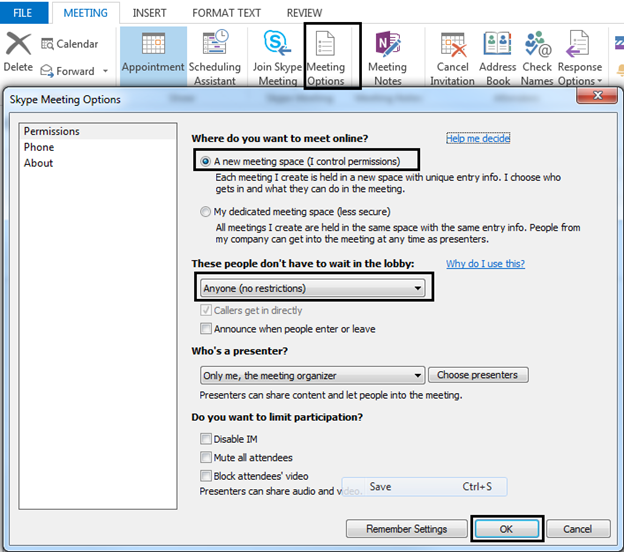Select About in the left list
This screenshot has height=552, width=624.
tap(97, 163)
